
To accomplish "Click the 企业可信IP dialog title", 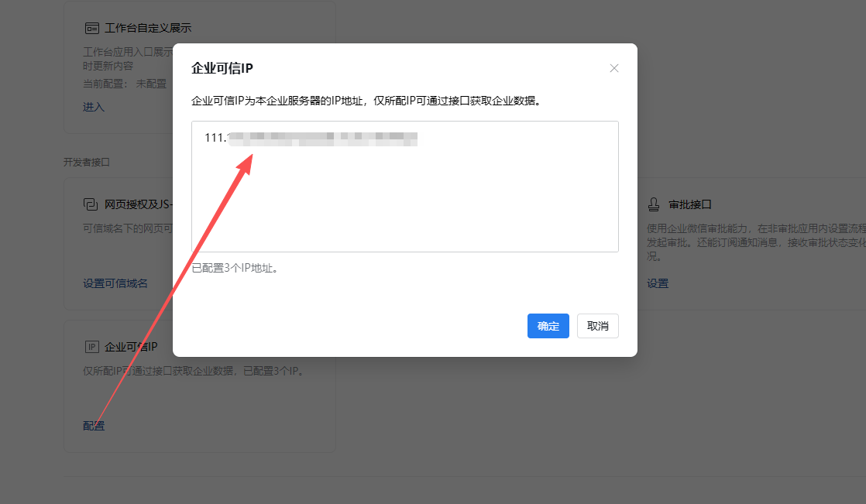I will [222, 68].
